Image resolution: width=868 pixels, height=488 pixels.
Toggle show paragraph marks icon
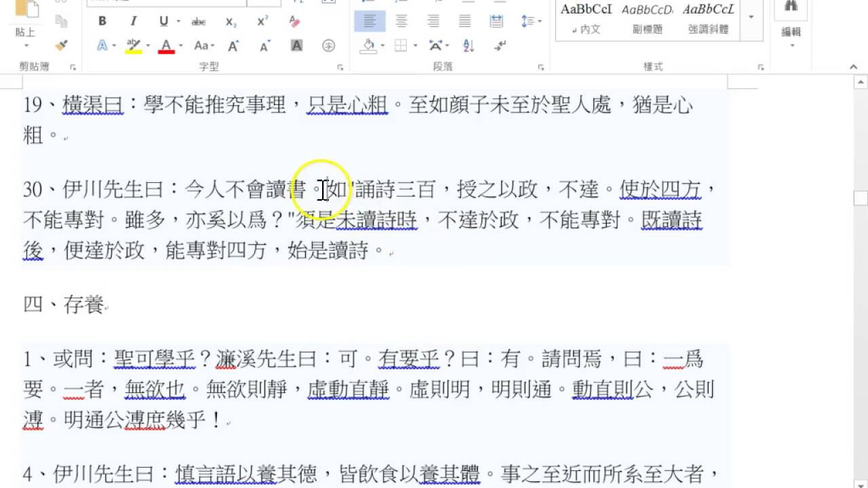tap(500, 46)
